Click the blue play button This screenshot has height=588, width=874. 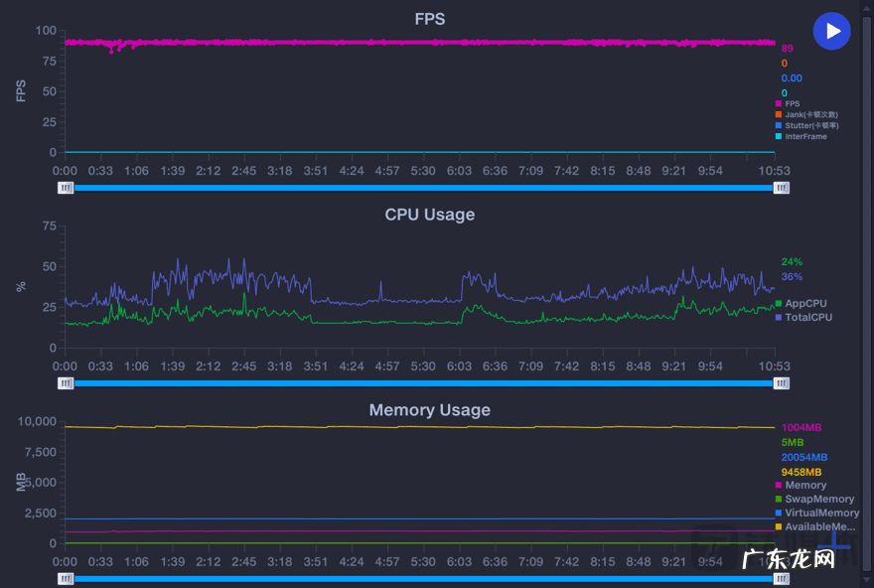pos(831,31)
